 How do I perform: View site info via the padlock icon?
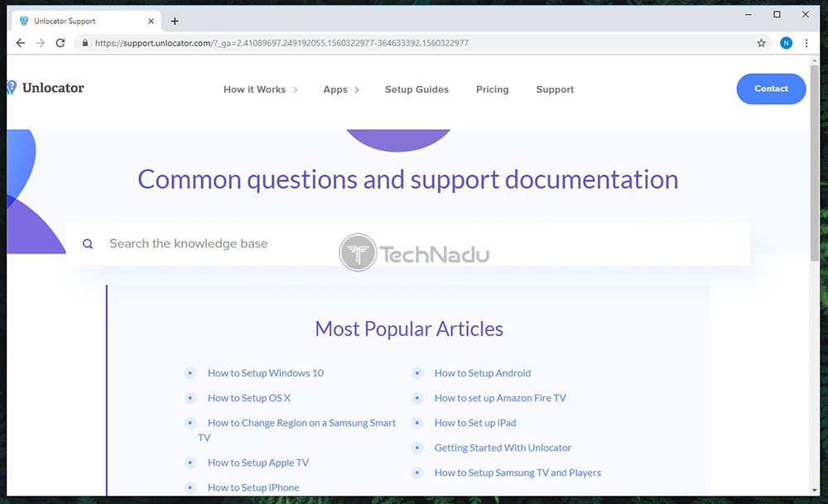pyautogui.click(x=85, y=43)
